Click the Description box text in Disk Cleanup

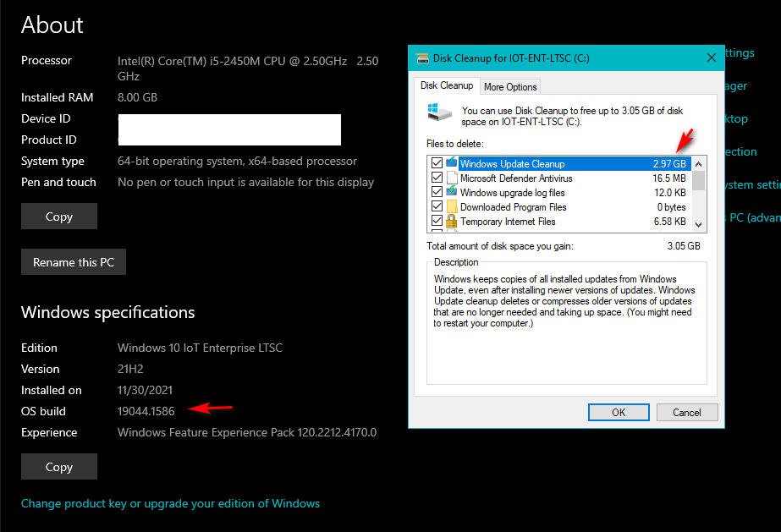(x=564, y=301)
